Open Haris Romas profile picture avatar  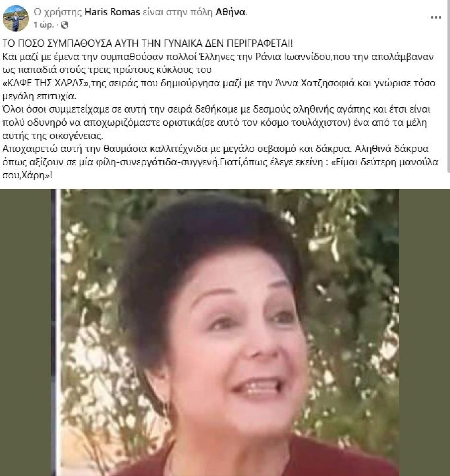click(x=16, y=18)
